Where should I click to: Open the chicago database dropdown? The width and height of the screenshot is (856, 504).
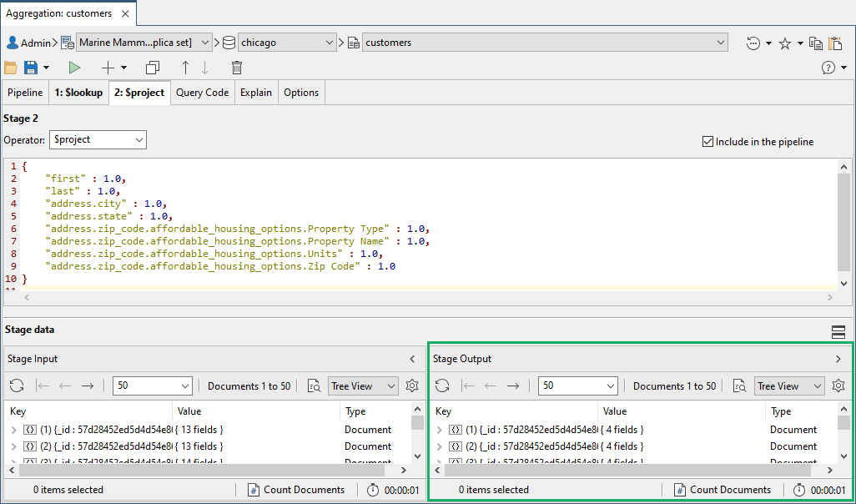(286, 43)
